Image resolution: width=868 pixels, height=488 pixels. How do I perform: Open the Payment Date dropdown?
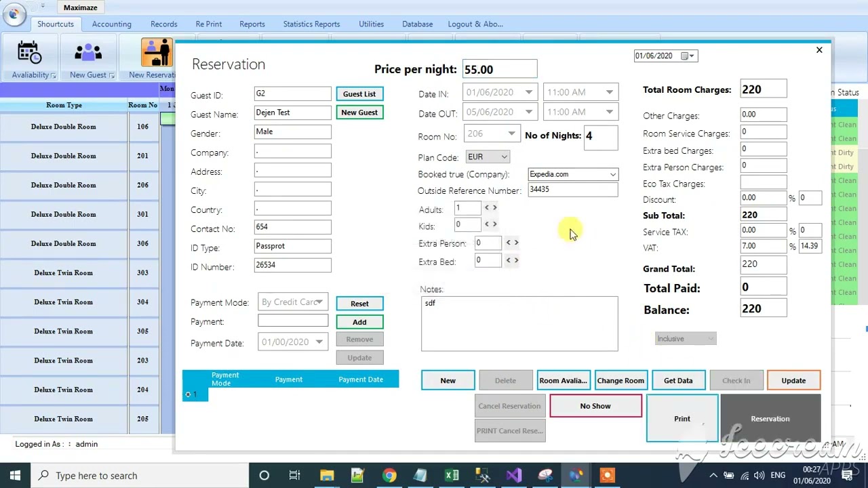click(319, 342)
